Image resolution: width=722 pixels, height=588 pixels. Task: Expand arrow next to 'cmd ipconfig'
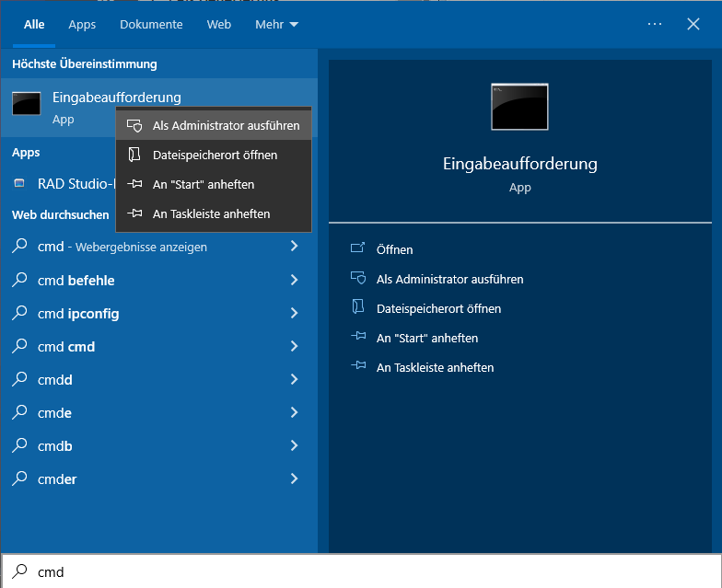coord(295,313)
